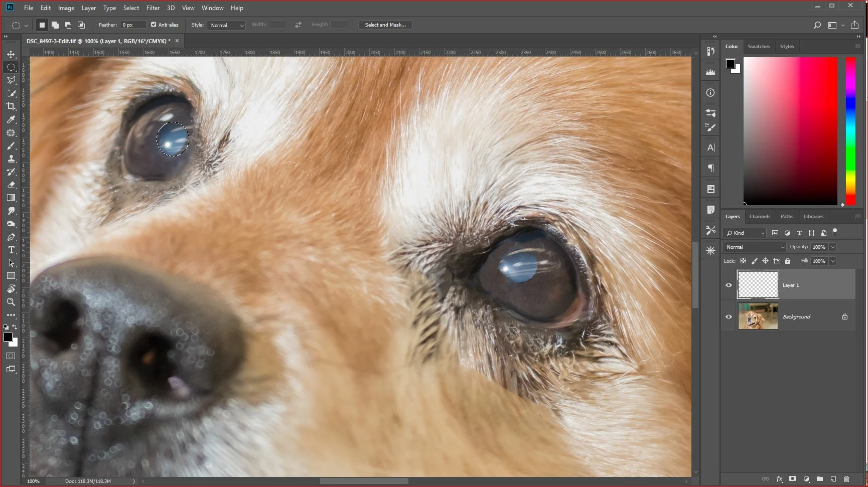
Task: Select the Eyedropper tool
Action: coord(11,119)
